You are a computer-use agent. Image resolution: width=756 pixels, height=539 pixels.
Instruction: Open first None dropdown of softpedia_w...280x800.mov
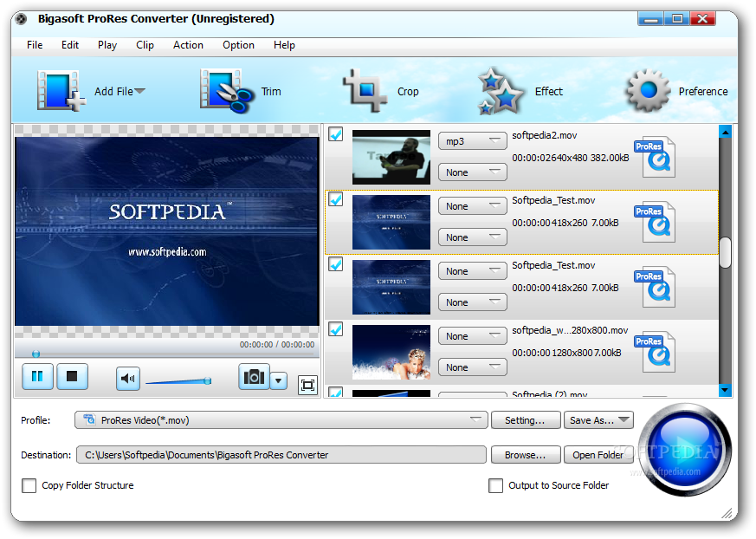coord(473,336)
